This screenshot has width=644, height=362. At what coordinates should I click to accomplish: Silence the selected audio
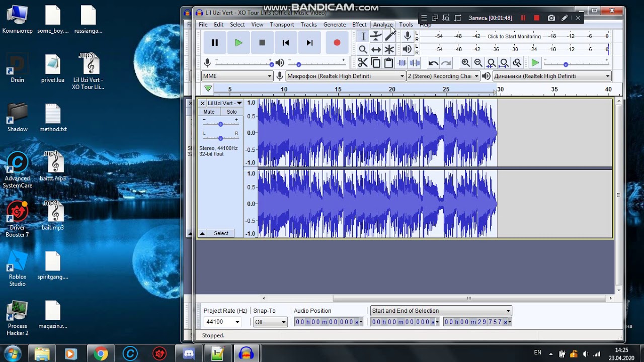[415, 63]
